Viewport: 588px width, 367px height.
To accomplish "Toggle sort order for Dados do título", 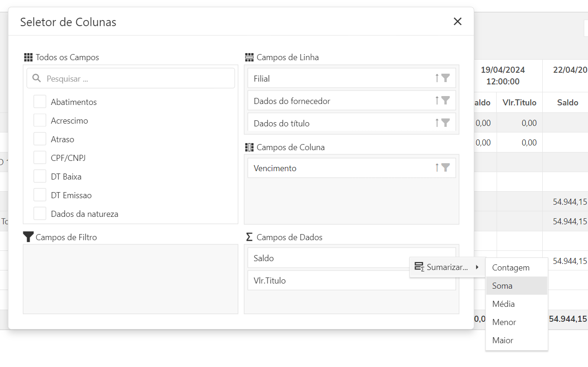I will (437, 123).
